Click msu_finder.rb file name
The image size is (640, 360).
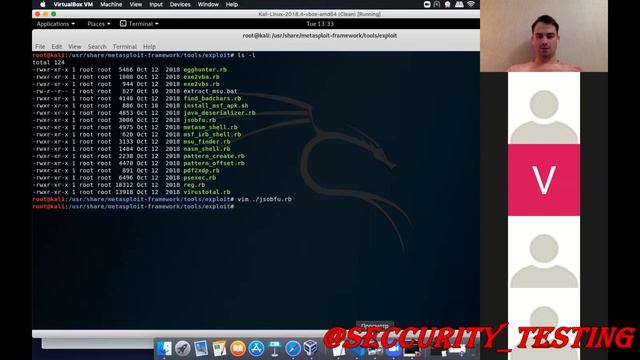coord(207,142)
